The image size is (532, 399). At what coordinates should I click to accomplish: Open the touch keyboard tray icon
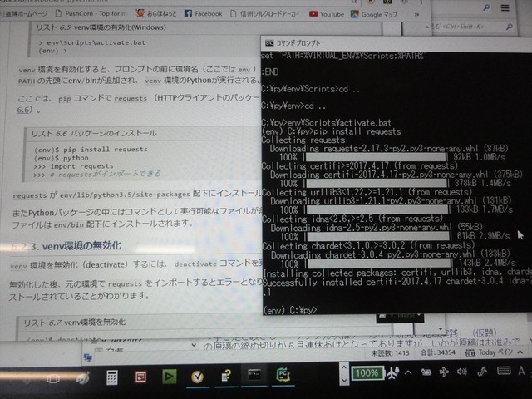504,371
